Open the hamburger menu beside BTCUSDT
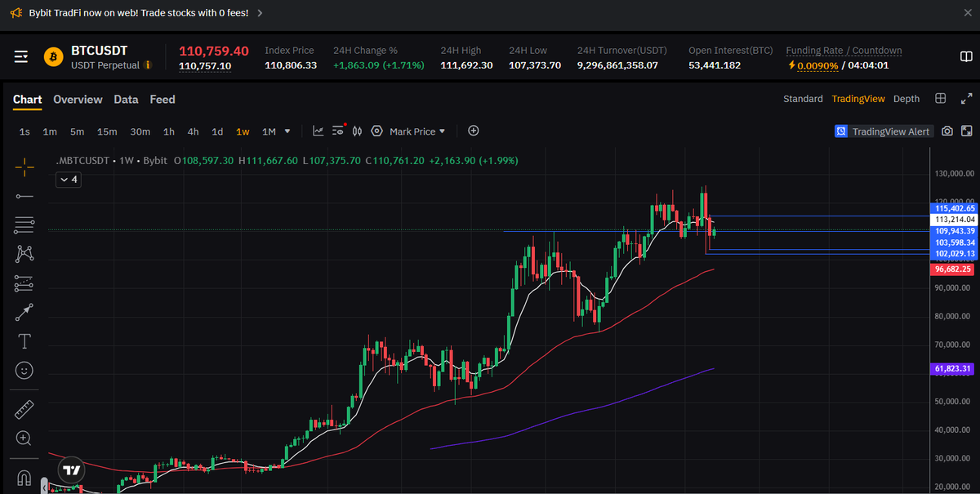The height and width of the screenshot is (494, 980). coord(21,57)
